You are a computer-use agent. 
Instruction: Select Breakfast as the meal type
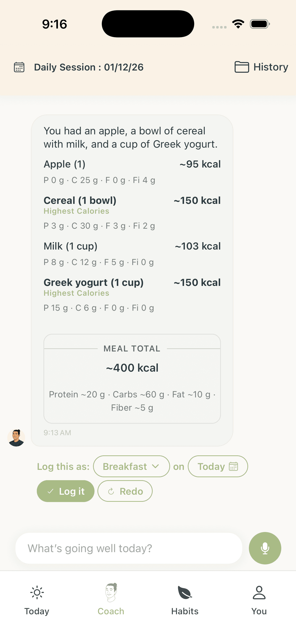(x=131, y=466)
